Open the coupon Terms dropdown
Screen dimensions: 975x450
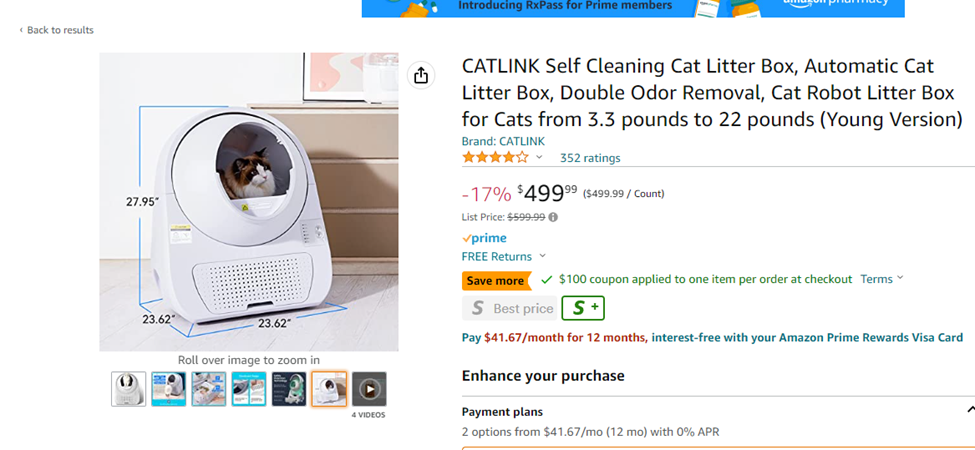click(x=881, y=279)
